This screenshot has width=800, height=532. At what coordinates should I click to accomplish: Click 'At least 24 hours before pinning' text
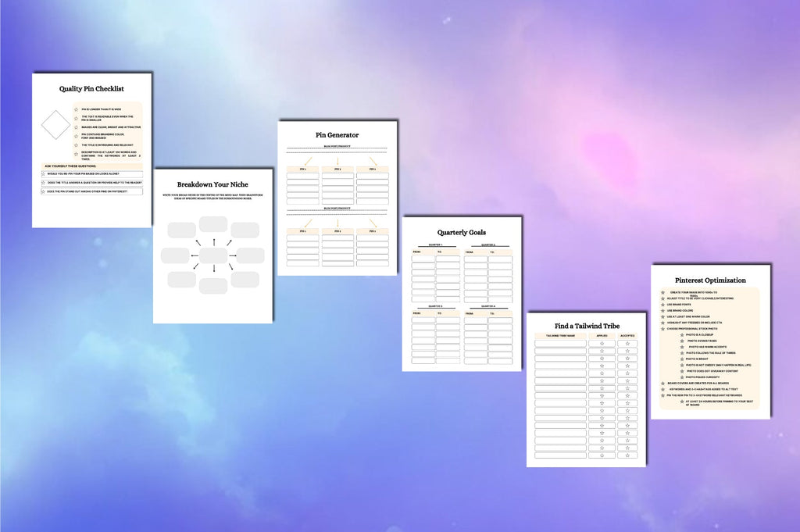720,402
